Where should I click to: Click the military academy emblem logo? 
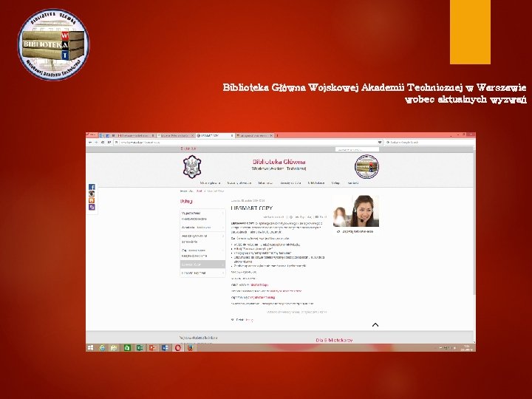pyautogui.click(x=192, y=166)
